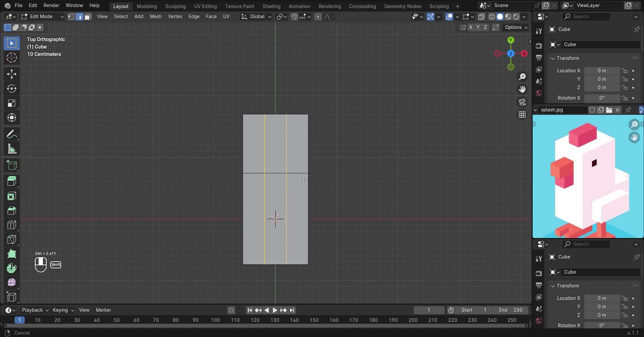Open the Mesh menu
The width and height of the screenshot is (644, 337).
point(156,16)
